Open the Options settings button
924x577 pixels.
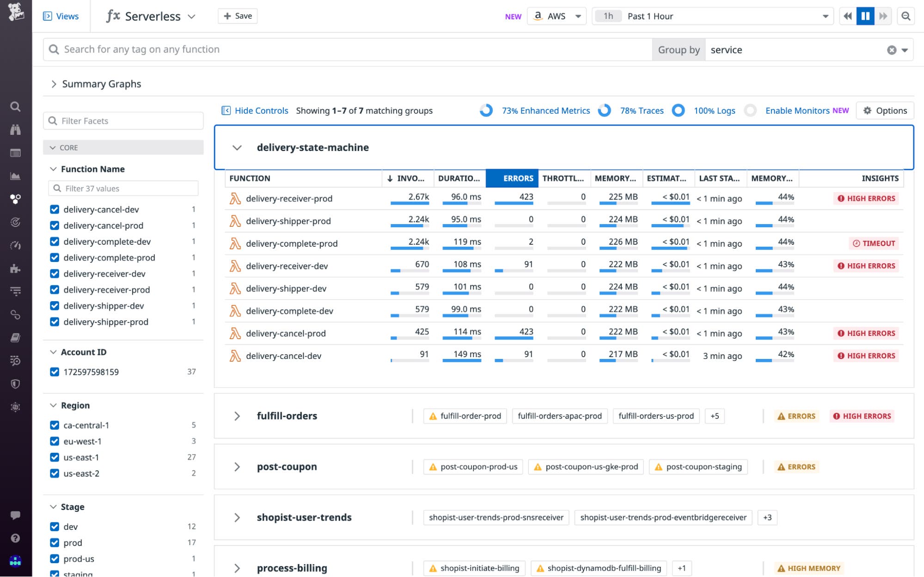(884, 110)
